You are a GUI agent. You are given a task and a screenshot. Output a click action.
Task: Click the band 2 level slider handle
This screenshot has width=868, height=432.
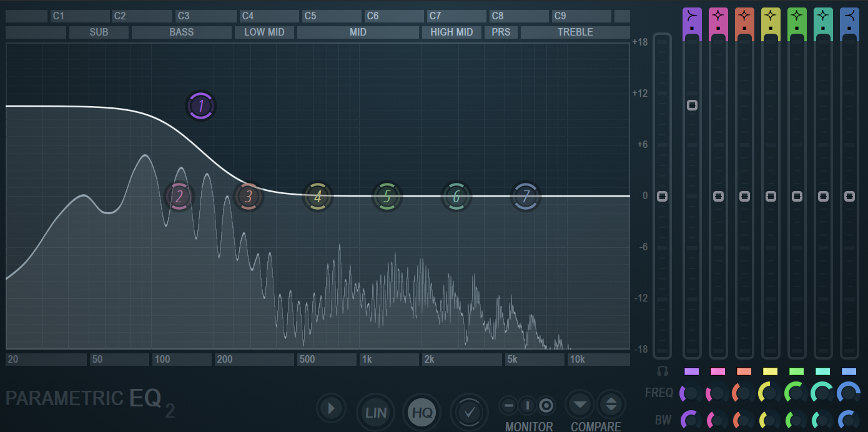pos(718,196)
